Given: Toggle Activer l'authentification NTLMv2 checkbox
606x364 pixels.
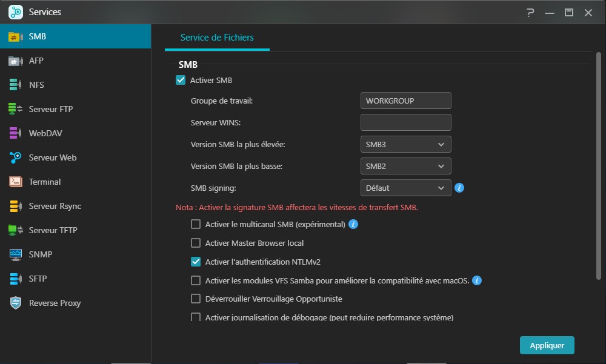Looking at the screenshot, I should point(196,262).
